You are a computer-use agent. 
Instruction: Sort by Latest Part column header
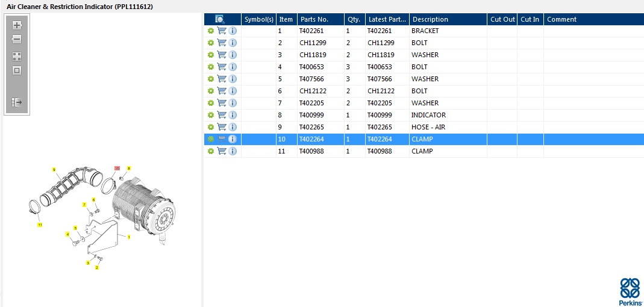click(x=387, y=19)
